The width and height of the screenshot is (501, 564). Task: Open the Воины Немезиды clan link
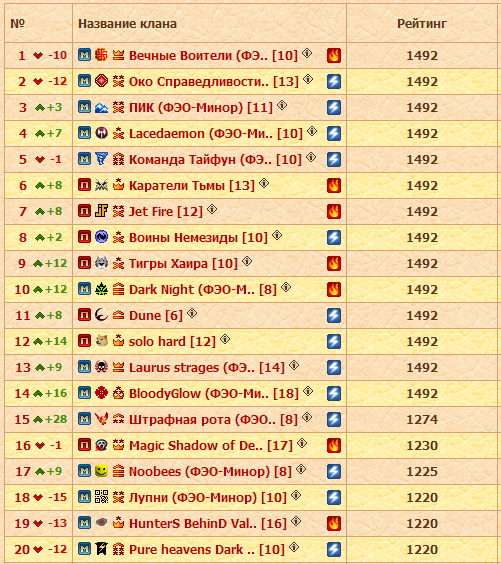pyautogui.click(x=198, y=238)
